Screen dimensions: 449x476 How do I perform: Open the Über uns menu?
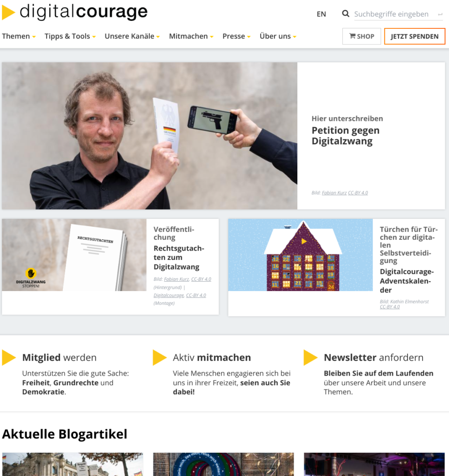coord(278,36)
